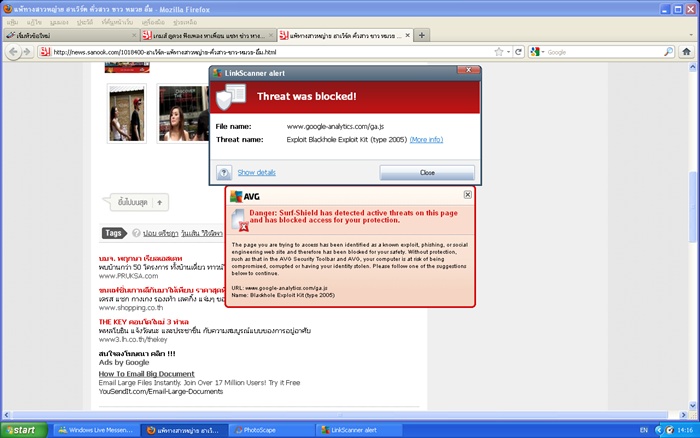This screenshot has height=438, width=700.
Task: Click the forward arrow button
Action: click(27, 52)
